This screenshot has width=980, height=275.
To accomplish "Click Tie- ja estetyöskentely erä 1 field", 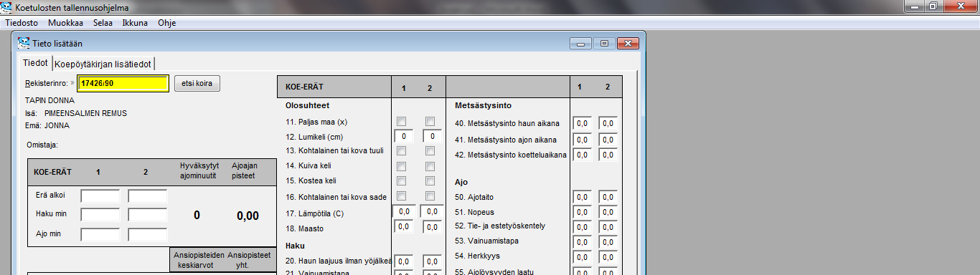I will [x=583, y=227].
